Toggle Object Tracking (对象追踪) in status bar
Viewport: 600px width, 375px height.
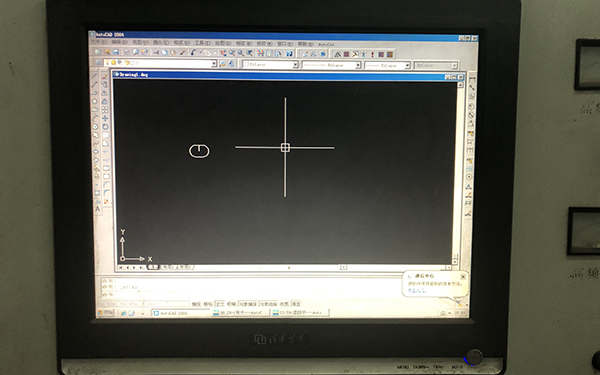[x=268, y=304]
